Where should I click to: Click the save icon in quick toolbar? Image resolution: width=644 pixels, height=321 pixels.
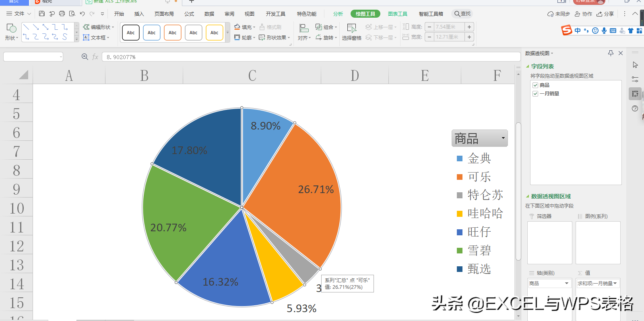(x=42, y=14)
